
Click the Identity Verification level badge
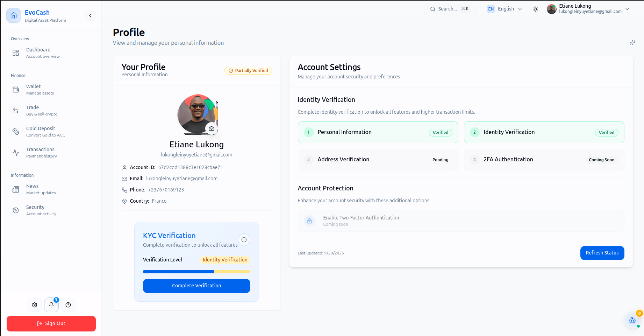click(x=225, y=260)
